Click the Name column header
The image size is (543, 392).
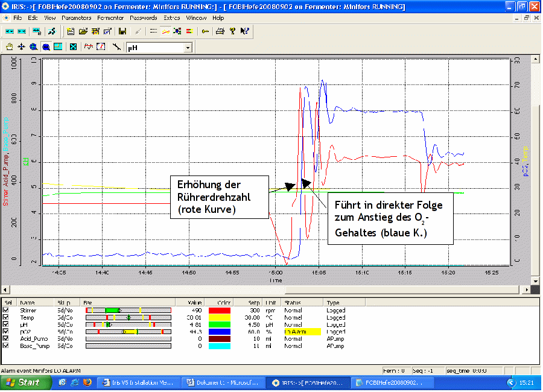pos(36,303)
